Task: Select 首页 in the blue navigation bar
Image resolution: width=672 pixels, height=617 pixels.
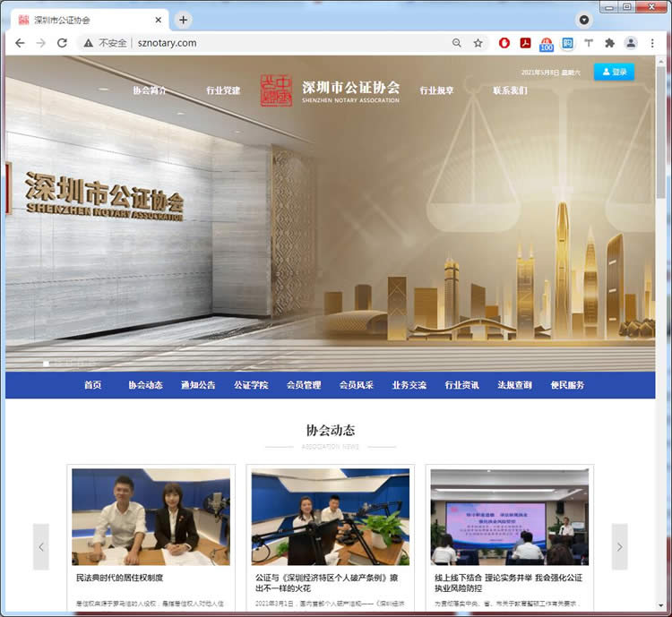Action: [x=93, y=385]
